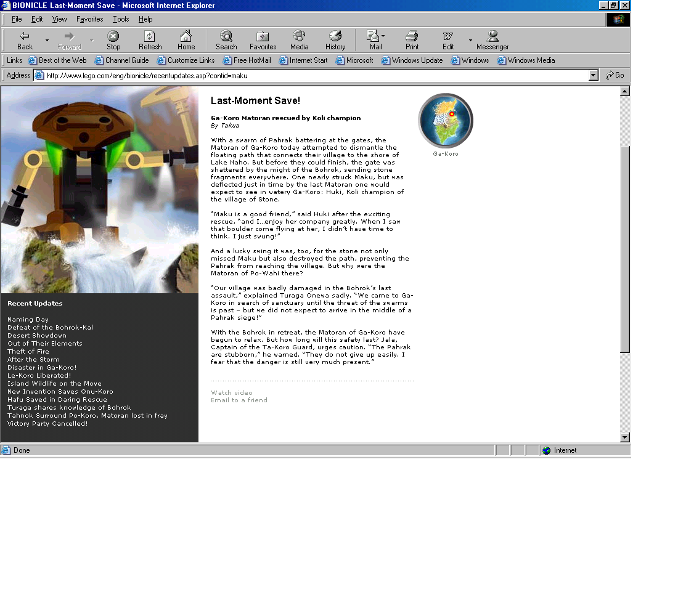This screenshot has width=678, height=616.
Task: Click the page icon in address bar
Action: pyautogui.click(x=39, y=75)
